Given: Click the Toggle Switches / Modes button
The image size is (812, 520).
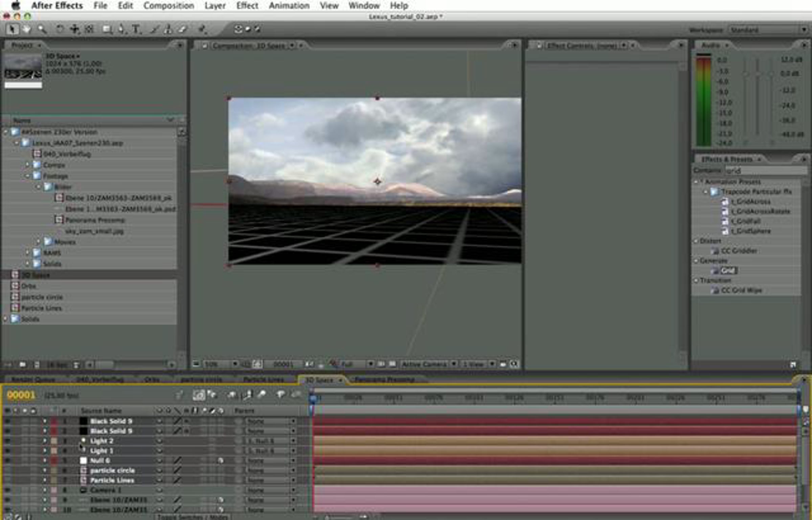Looking at the screenshot, I should pyautogui.click(x=192, y=517).
